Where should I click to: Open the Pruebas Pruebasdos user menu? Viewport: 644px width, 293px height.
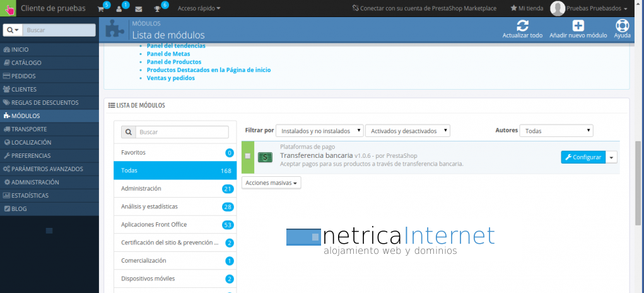point(597,8)
